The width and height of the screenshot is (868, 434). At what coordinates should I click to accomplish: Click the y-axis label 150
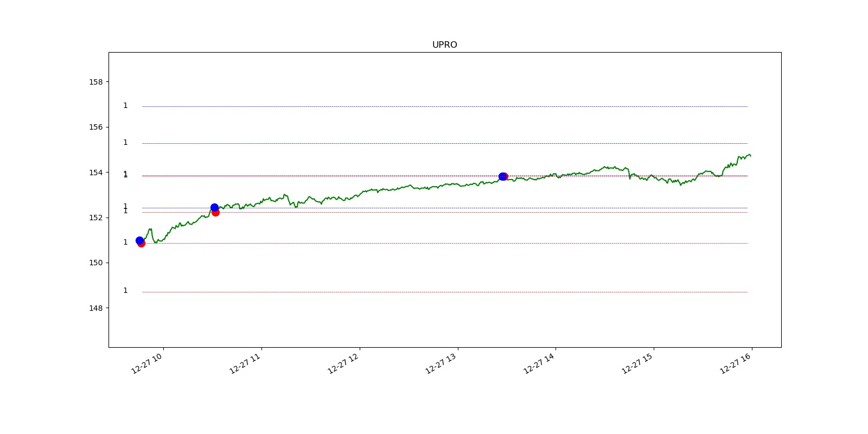click(x=95, y=263)
